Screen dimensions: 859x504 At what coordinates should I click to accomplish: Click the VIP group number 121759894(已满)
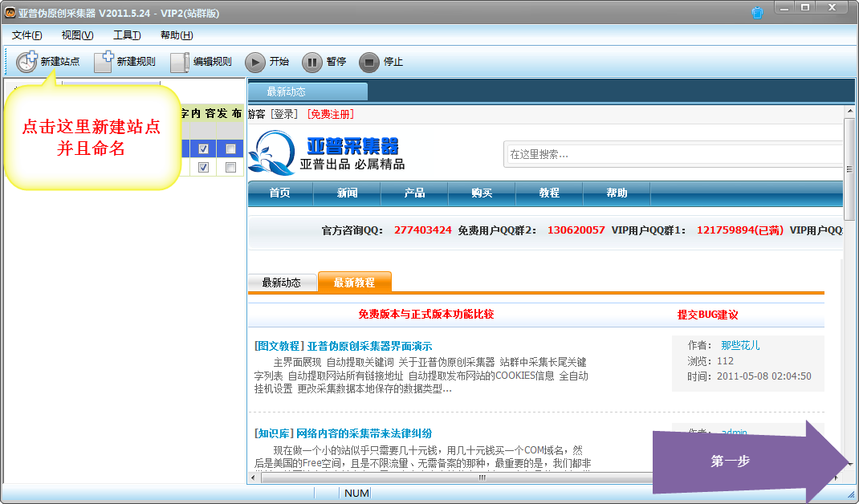point(740,230)
